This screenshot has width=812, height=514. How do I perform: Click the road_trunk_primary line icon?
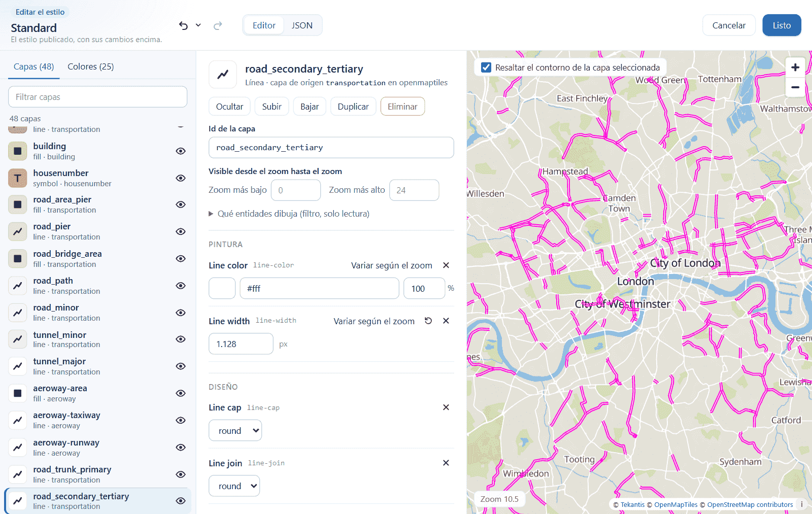point(18,474)
